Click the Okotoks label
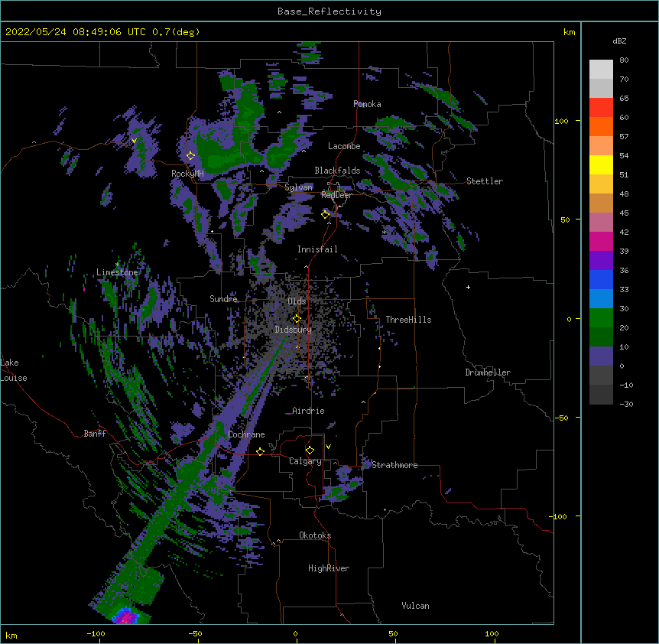Viewport: 659px width, 644px height. (315, 535)
